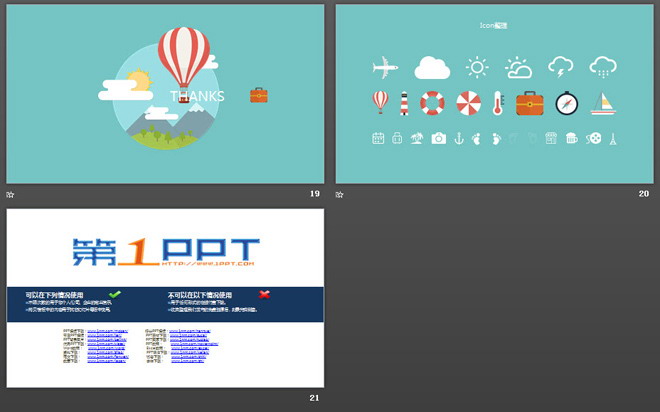Click the small hot air balloon on slide 20
The width and height of the screenshot is (660, 412).
(380, 102)
